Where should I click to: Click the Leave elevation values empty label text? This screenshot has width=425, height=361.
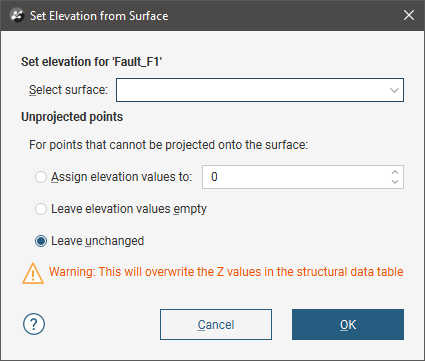(129, 209)
